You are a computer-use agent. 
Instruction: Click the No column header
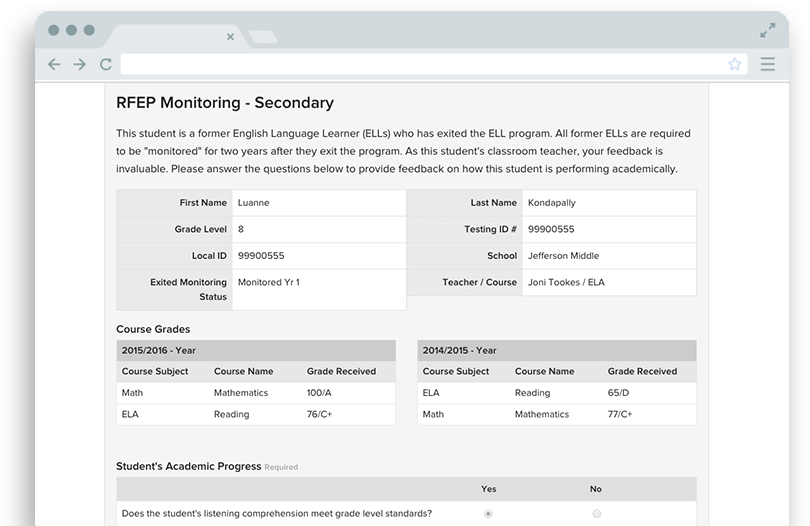(x=596, y=489)
